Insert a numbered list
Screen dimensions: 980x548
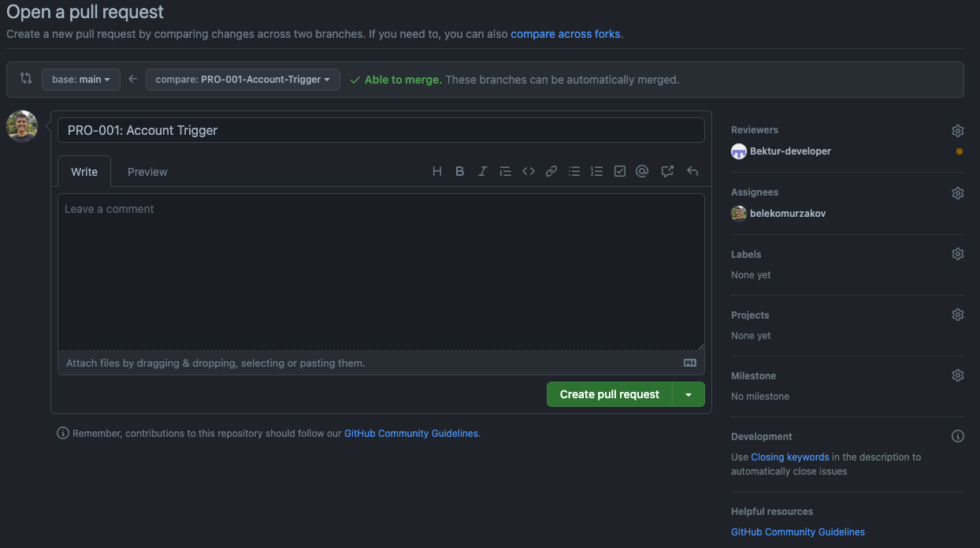click(x=597, y=171)
